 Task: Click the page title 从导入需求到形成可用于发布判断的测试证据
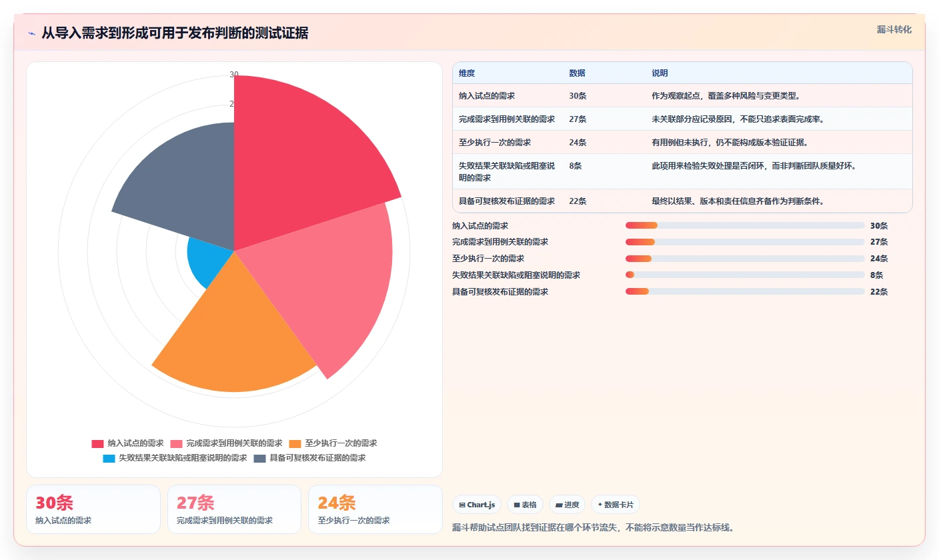point(175,33)
